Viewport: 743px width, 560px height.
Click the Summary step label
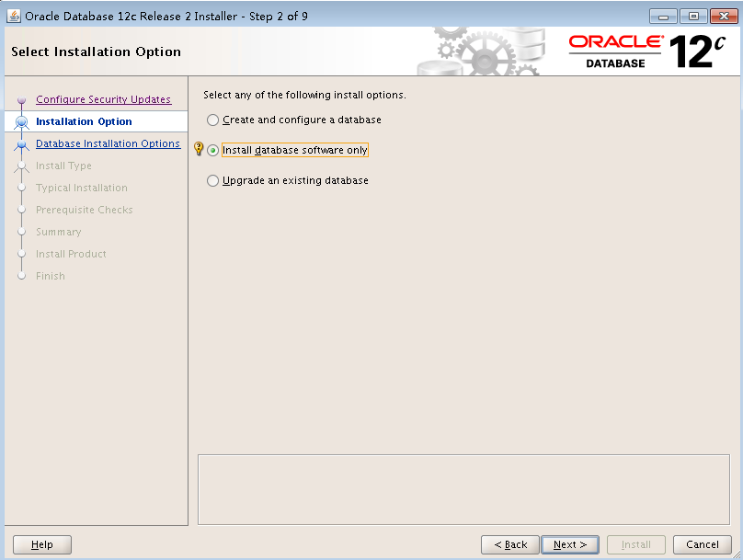(59, 232)
